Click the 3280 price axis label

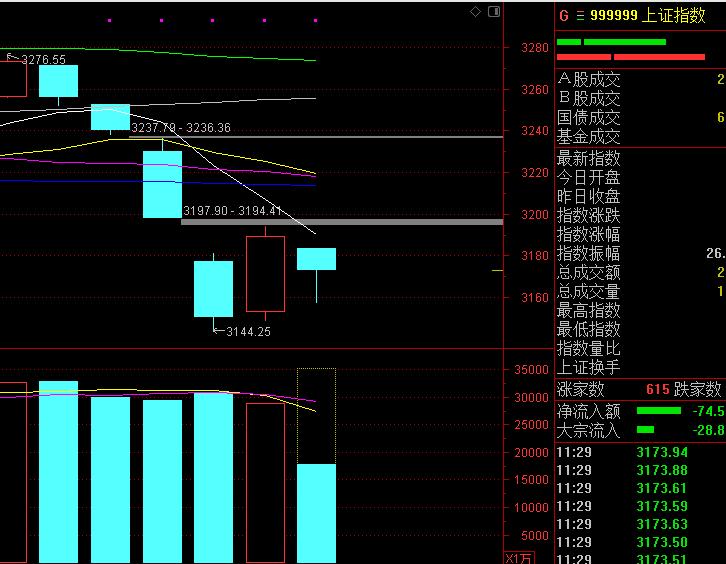[535, 48]
